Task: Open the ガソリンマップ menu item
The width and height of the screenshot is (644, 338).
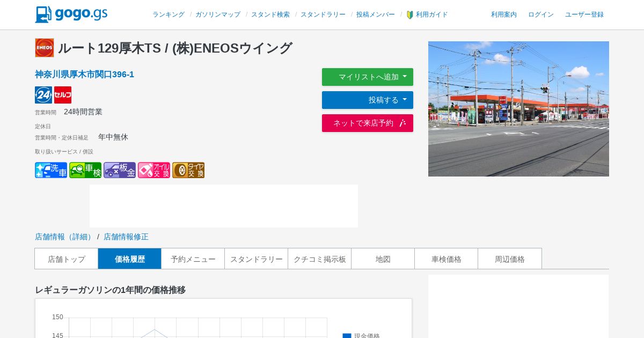Action: tap(218, 15)
